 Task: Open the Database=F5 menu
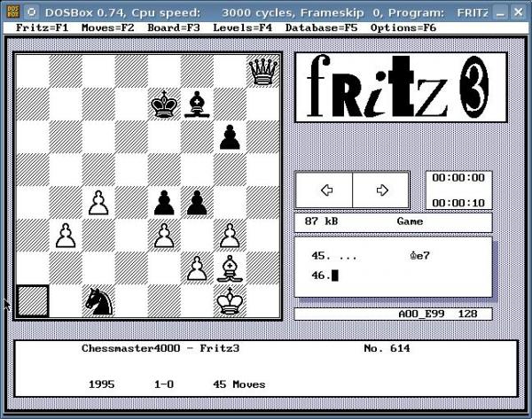pyautogui.click(x=321, y=27)
